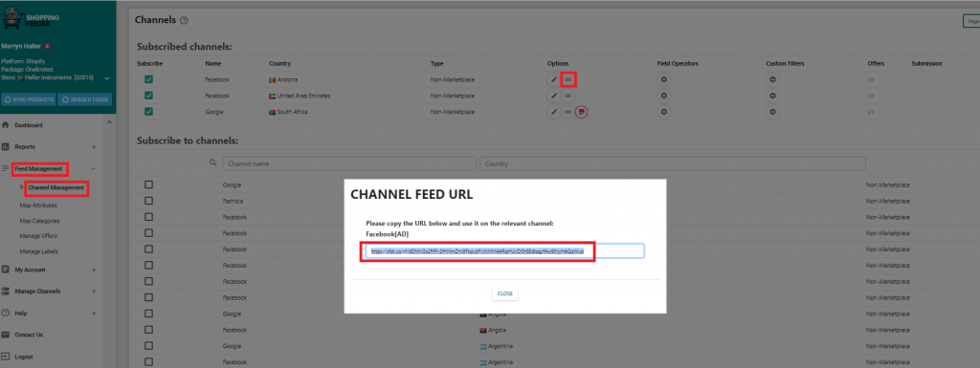Click the Help question-mark icon in sidebar

coord(6,313)
